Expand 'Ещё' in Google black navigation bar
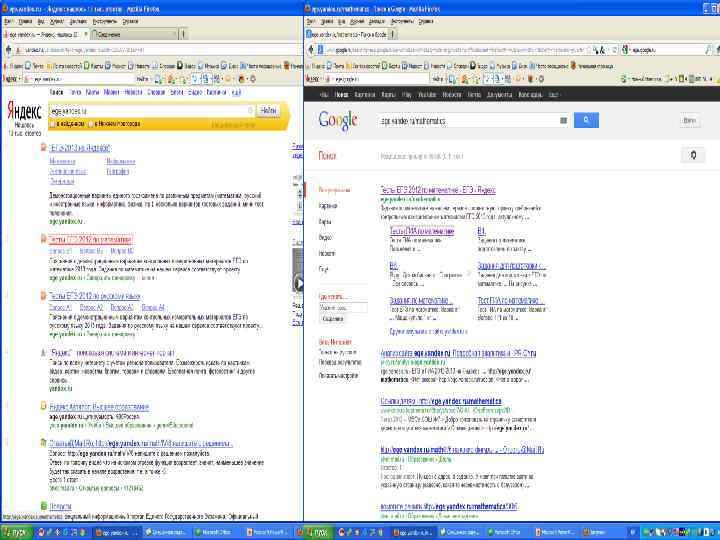720x540 pixels. pyautogui.click(x=553, y=95)
